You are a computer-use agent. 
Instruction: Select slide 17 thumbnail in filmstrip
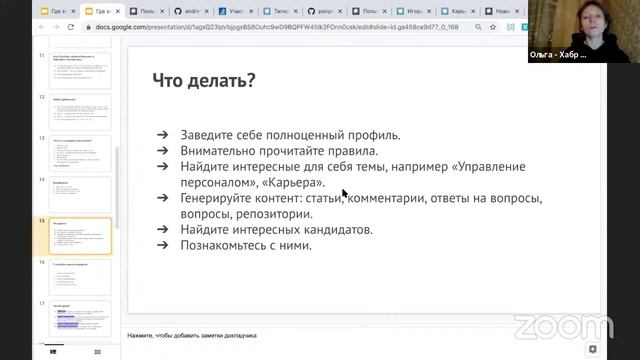click(x=80, y=319)
